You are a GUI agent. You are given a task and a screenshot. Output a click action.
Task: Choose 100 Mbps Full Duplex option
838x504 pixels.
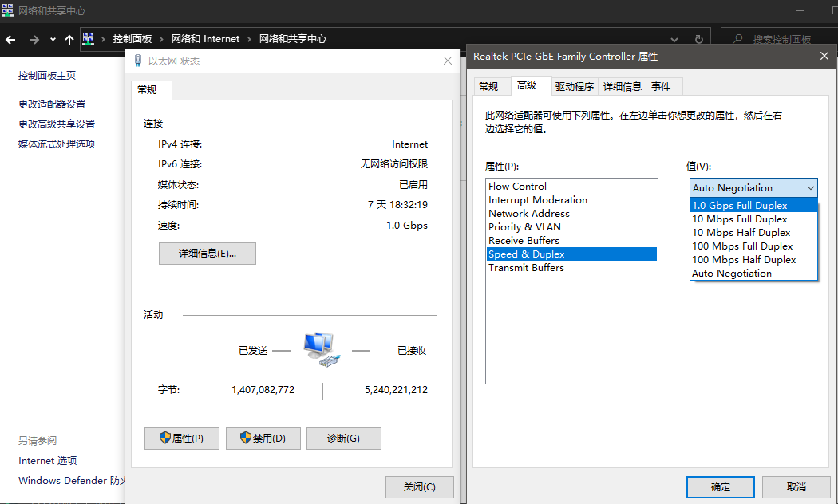tap(753, 246)
